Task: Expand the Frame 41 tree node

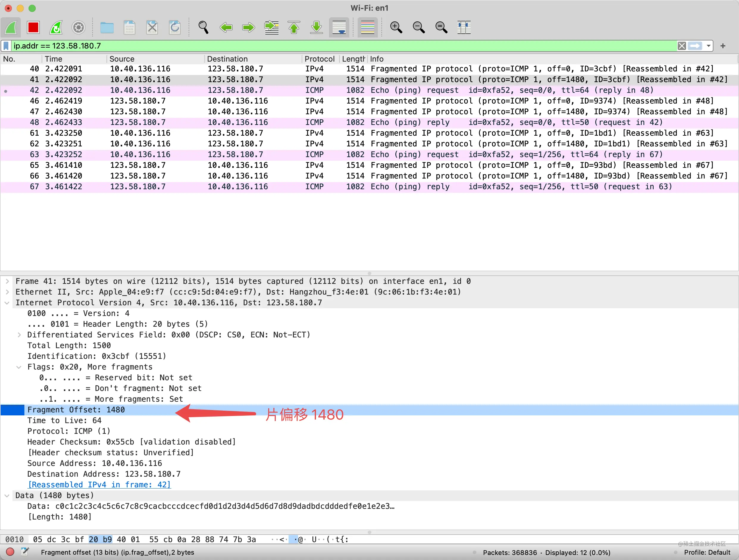Action: (7, 281)
